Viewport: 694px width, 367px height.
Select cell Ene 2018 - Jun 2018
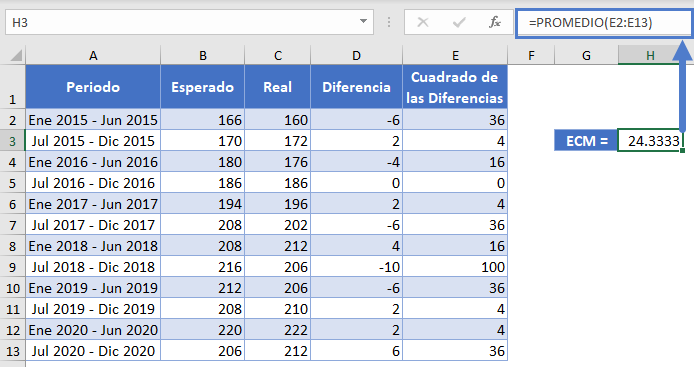[93, 246]
